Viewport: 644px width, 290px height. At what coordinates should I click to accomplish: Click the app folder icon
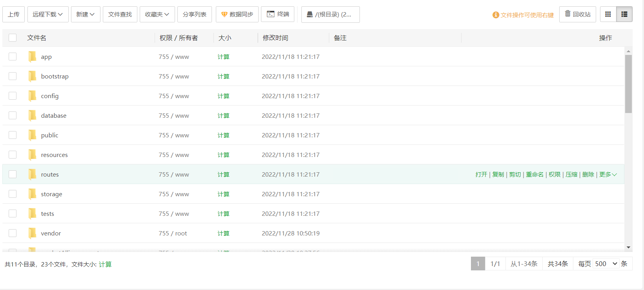(x=32, y=57)
